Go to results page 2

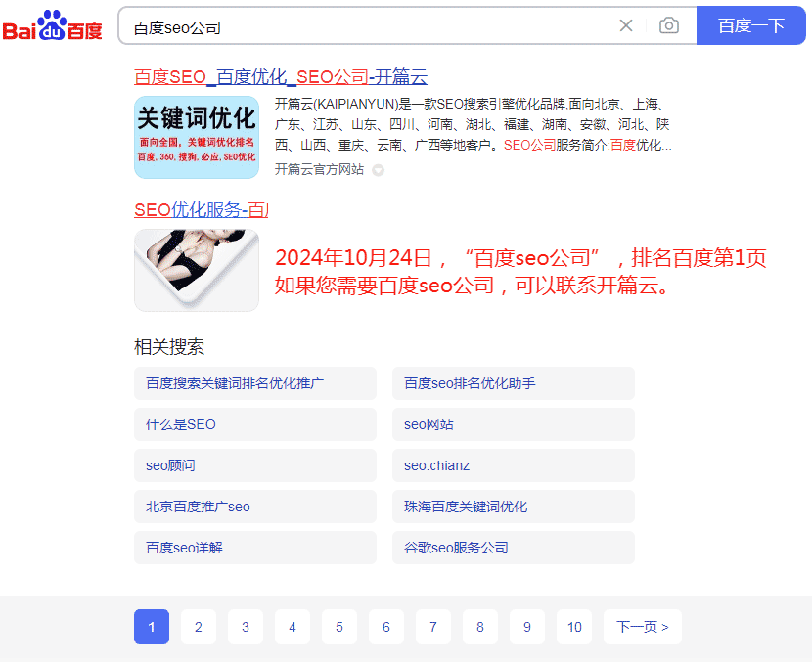pos(199,627)
